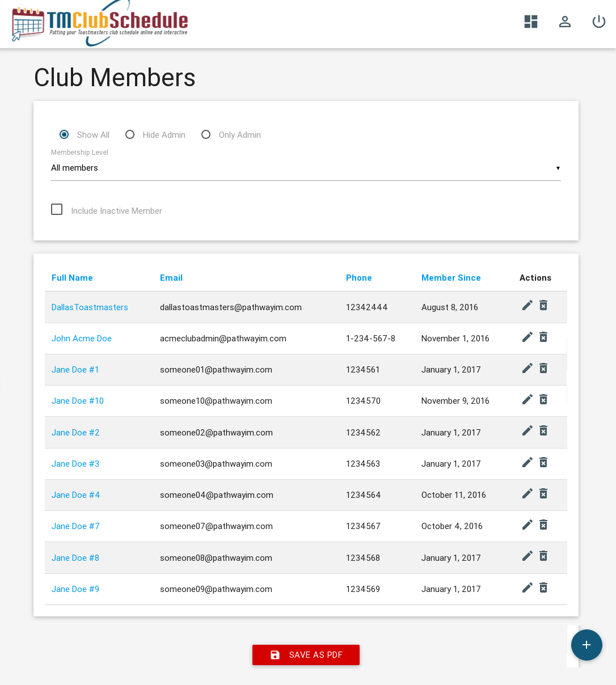
Task: Open the user profile icon
Action: (565, 22)
